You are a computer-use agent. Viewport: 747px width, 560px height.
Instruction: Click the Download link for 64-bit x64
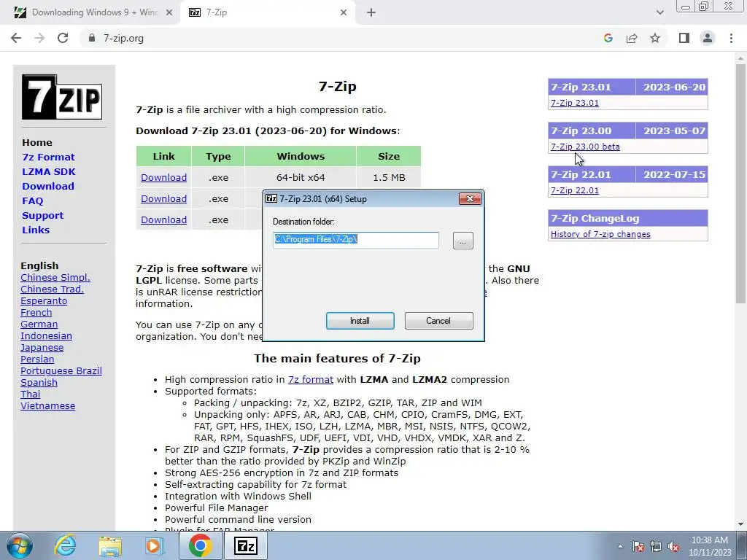[x=163, y=178]
